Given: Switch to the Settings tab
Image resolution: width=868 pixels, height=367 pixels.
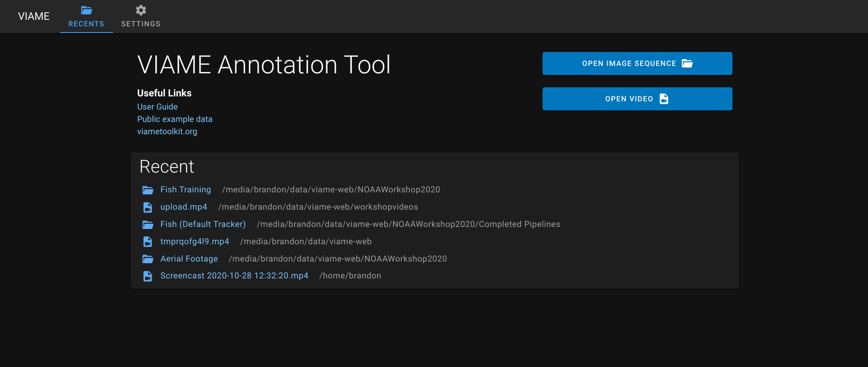Looking at the screenshot, I should pos(141,16).
